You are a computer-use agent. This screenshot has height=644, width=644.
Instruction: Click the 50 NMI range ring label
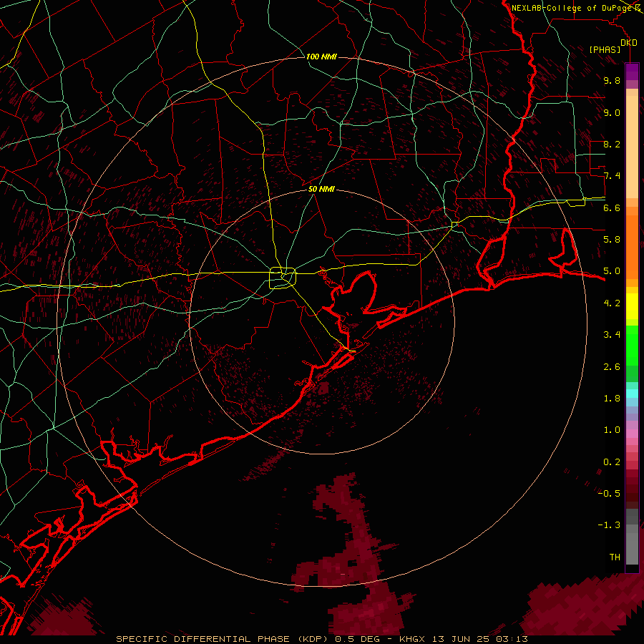tap(321, 189)
